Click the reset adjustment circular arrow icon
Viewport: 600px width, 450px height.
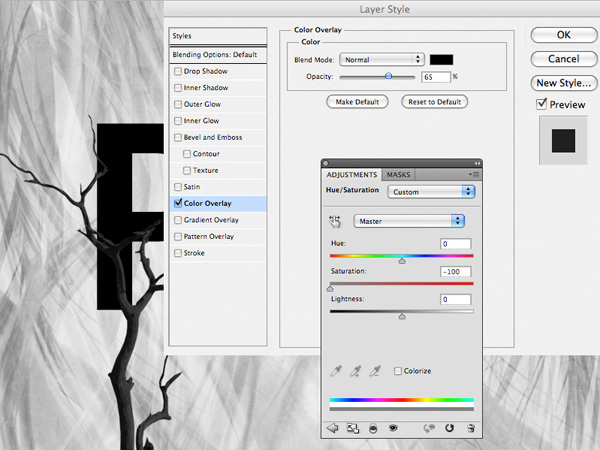tap(449, 428)
